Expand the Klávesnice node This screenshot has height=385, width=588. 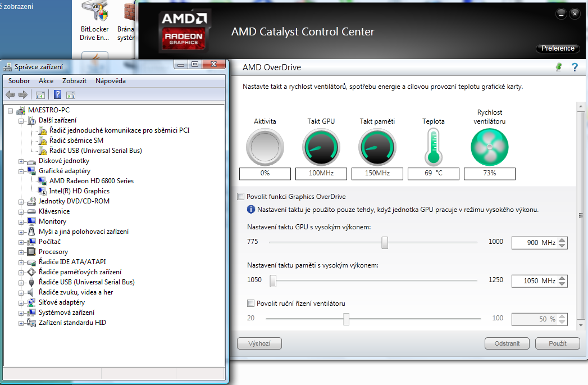click(x=21, y=212)
